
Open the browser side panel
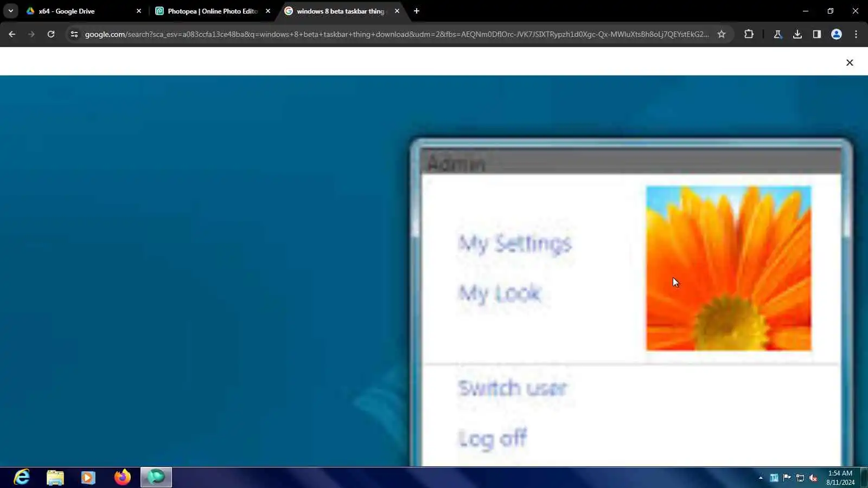point(817,34)
